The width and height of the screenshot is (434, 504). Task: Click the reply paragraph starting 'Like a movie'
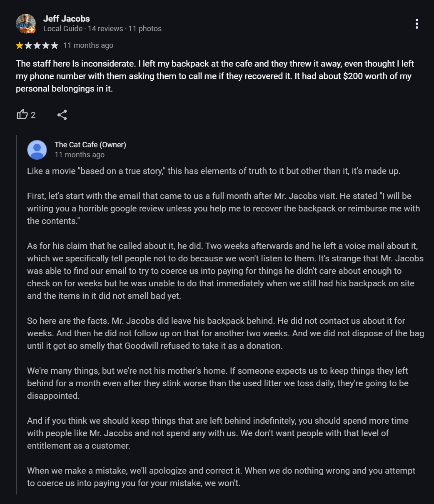(x=213, y=171)
